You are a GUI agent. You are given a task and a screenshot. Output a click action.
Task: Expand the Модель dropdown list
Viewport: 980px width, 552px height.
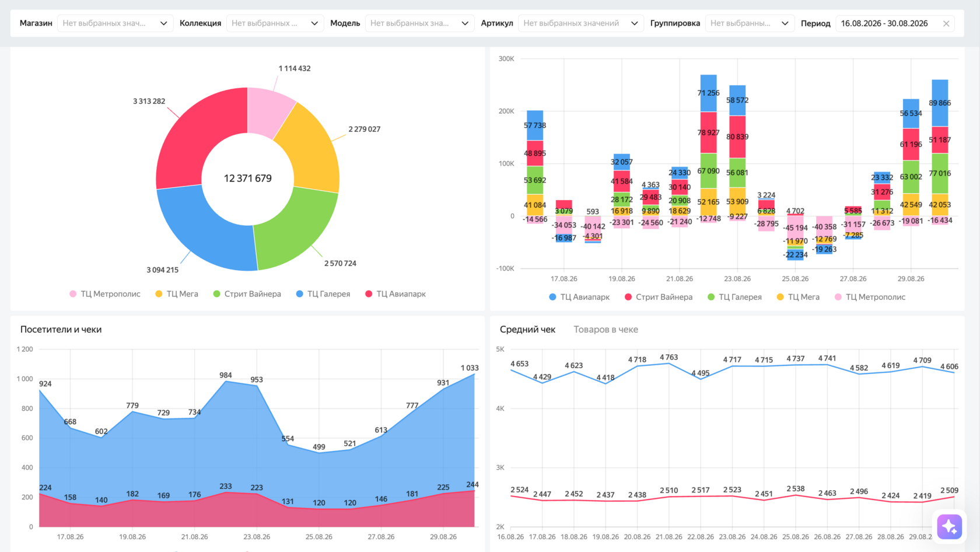click(419, 23)
